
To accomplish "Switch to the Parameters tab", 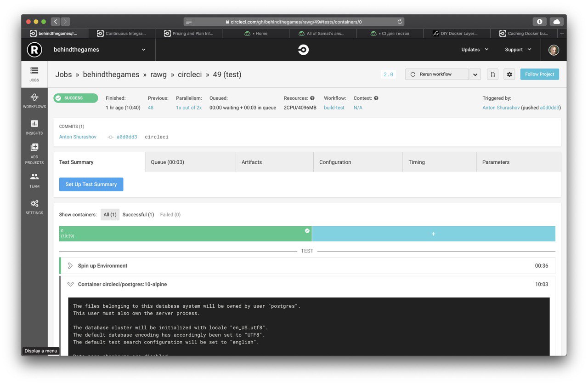I will 519,162.
